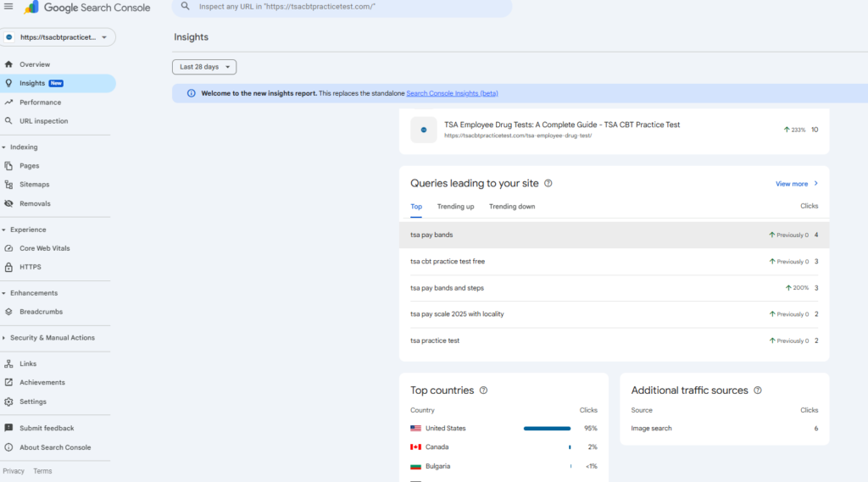This screenshot has width=868, height=482.
Task: Click the View more chevron arrow
Action: [816, 184]
